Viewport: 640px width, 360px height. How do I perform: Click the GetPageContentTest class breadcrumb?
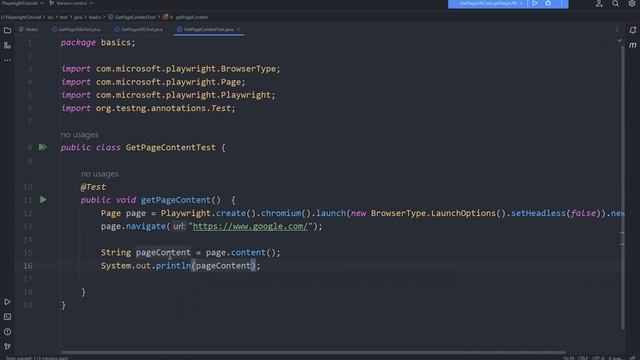(132, 17)
